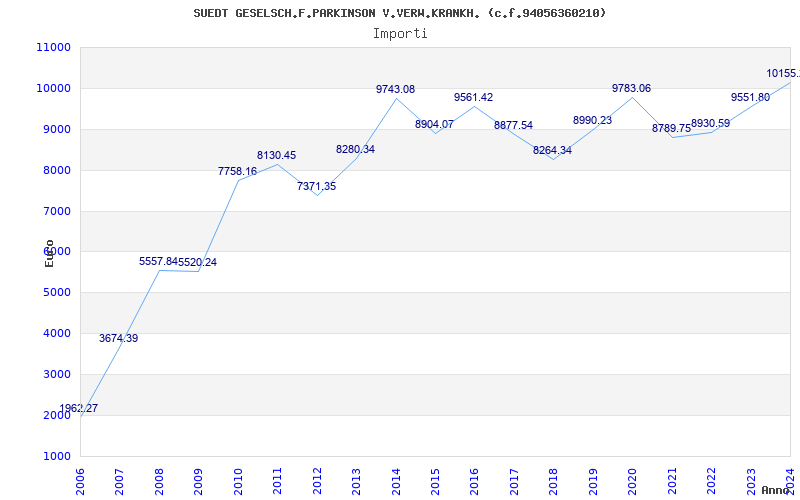Click the 4000 y-axis tick label
Viewport: 800px width, 500px height.
(x=56, y=333)
